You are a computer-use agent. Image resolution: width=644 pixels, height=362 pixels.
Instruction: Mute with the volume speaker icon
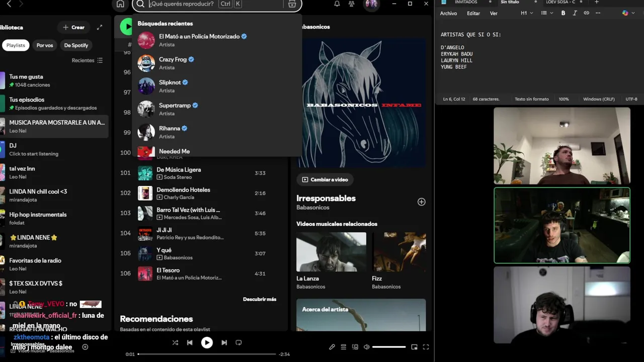[x=367, y=347]
